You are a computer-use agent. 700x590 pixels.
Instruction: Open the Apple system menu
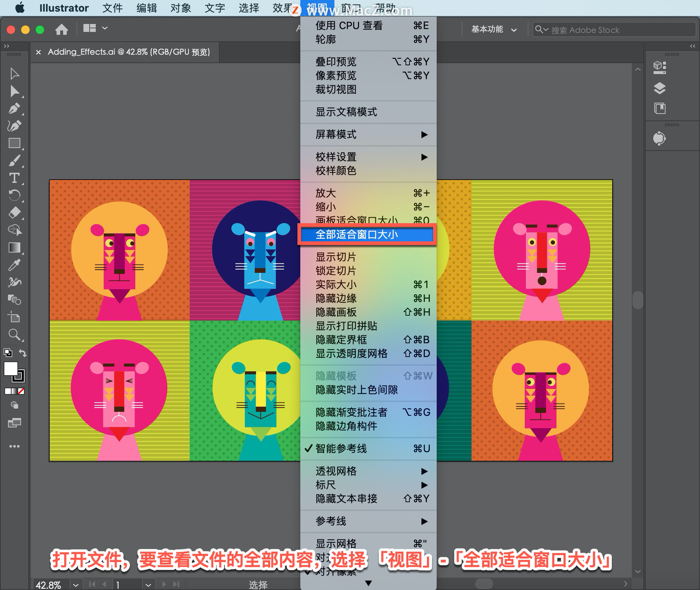tap(20, 8)
